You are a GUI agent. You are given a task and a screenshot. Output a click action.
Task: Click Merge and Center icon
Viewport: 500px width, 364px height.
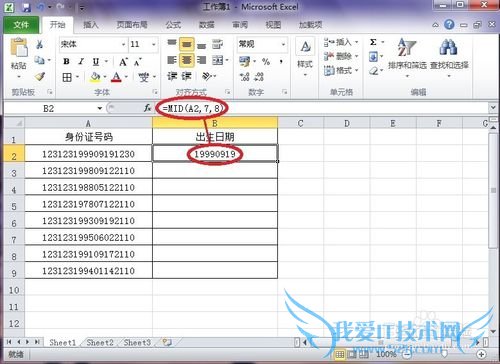click(218, 60)
